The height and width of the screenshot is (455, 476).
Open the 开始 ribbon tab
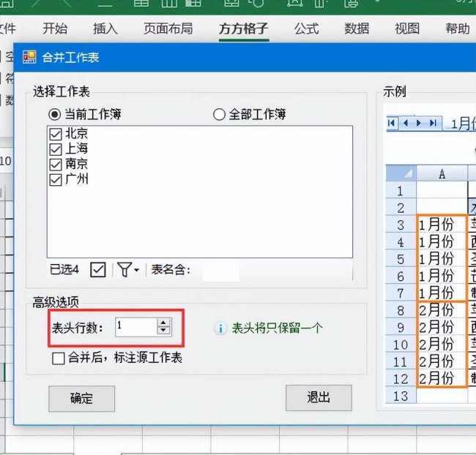click(55, 29)
